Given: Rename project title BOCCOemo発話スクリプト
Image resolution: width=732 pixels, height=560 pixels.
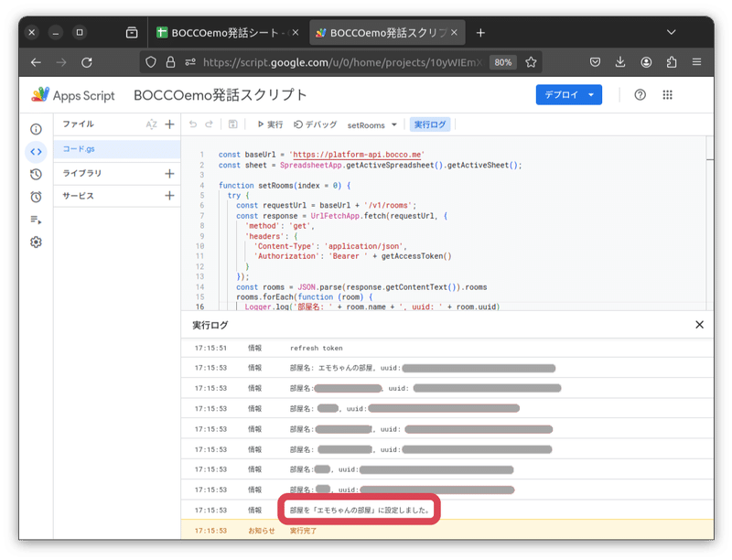Looking at the screenshot, I should [221, 95].
